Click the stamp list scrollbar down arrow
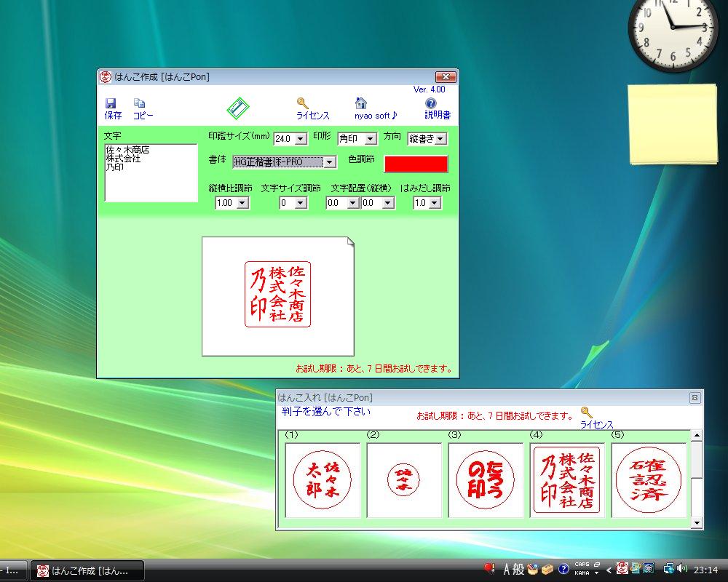 point(697,523)
